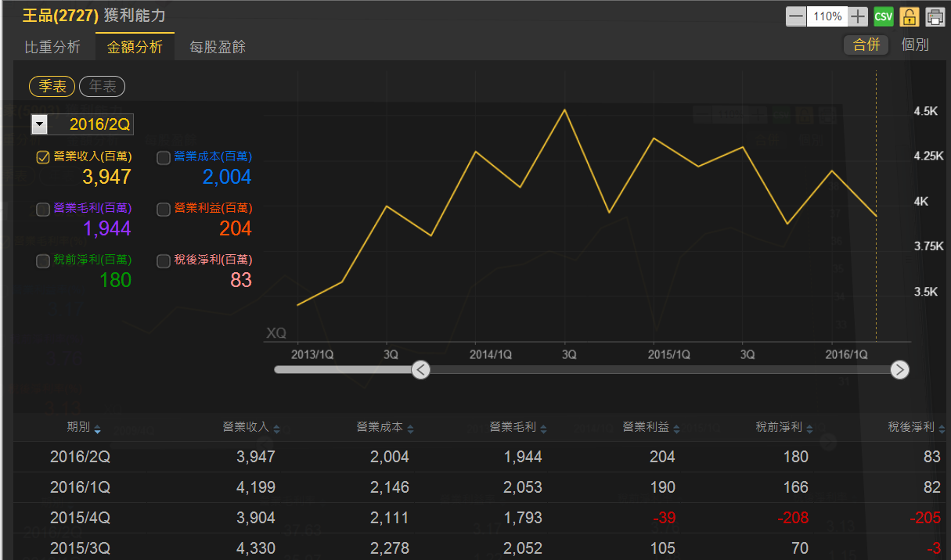This screenshot has width=951, height=560.
Task: Enable the 營業毛利(百萬) checkbox
Action: [x=44, y=210]
